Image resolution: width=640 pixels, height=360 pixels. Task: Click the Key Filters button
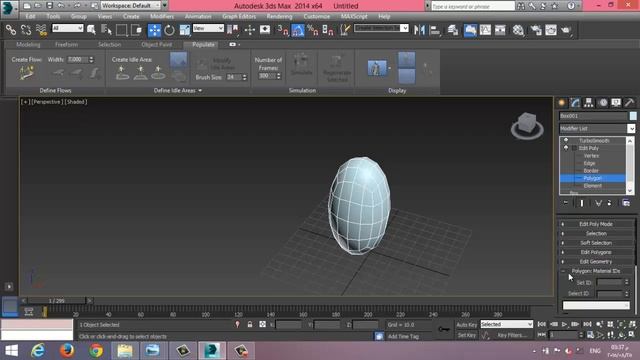[512, 335]
